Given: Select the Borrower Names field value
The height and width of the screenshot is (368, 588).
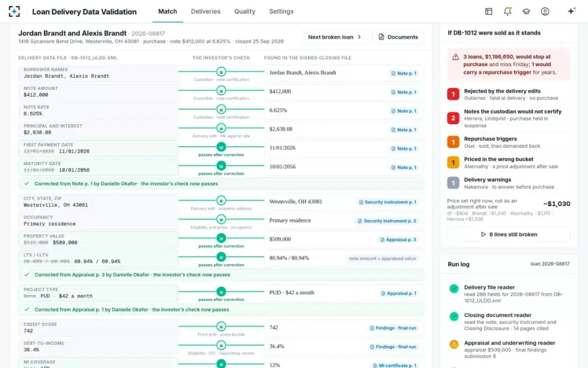Looking at the screenshot, I should [66, 76].
